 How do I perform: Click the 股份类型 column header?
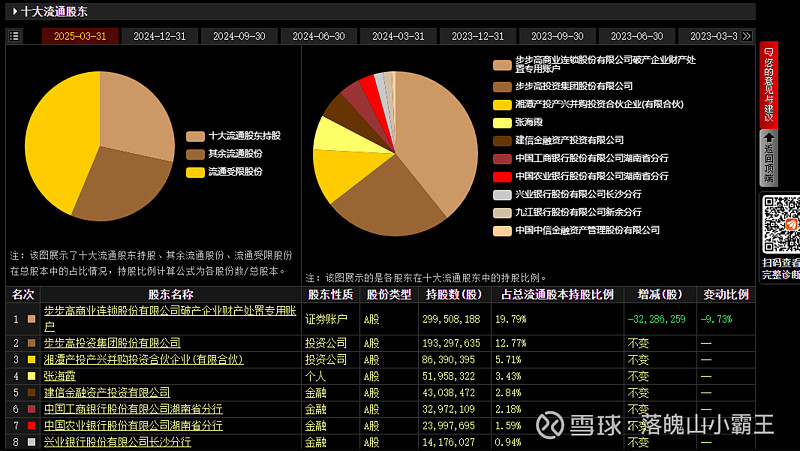[389, 294]
